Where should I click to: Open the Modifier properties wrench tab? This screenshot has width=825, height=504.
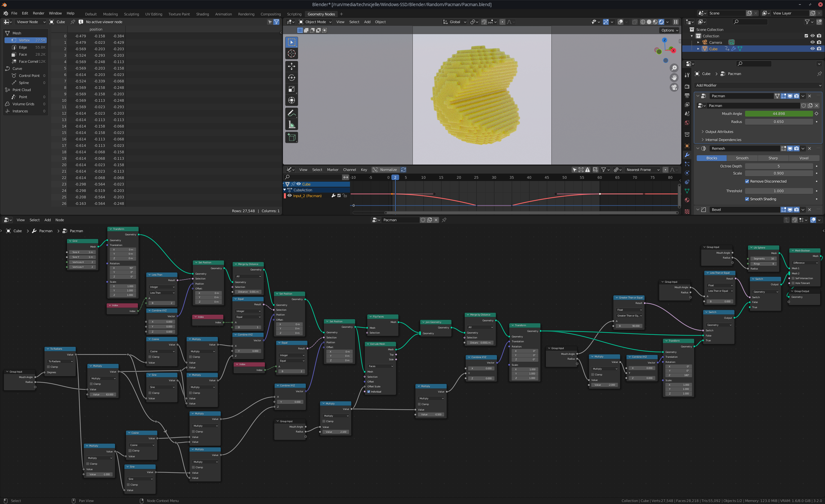coord(687,155)
